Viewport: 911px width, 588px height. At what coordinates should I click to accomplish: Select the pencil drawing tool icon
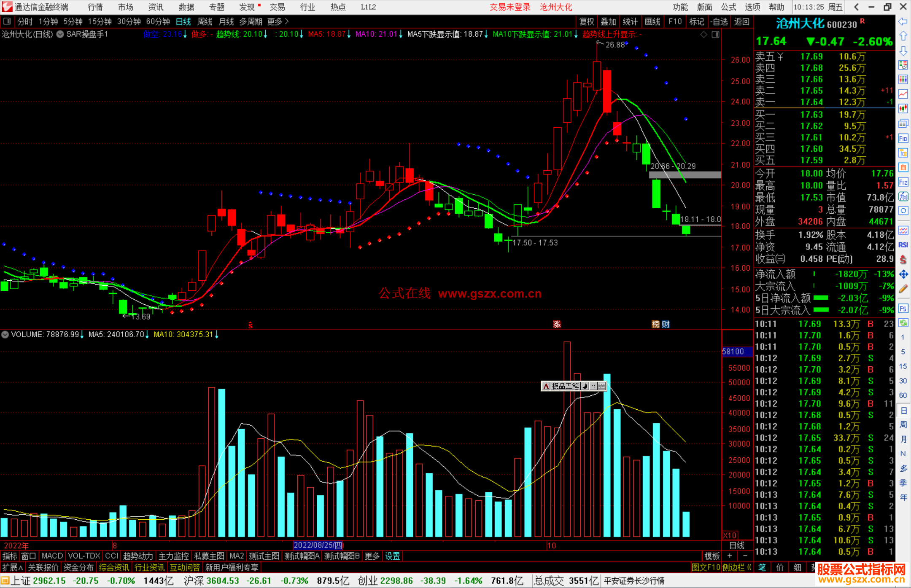point(903,289)
